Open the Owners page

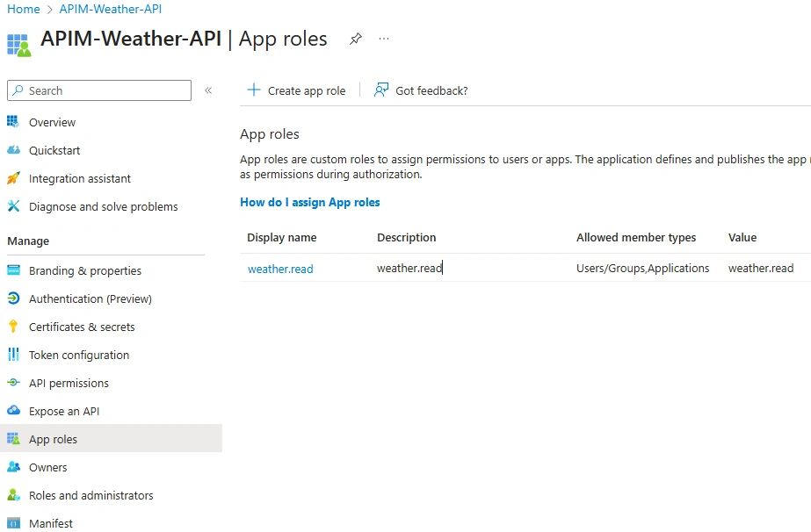[48, 467]
